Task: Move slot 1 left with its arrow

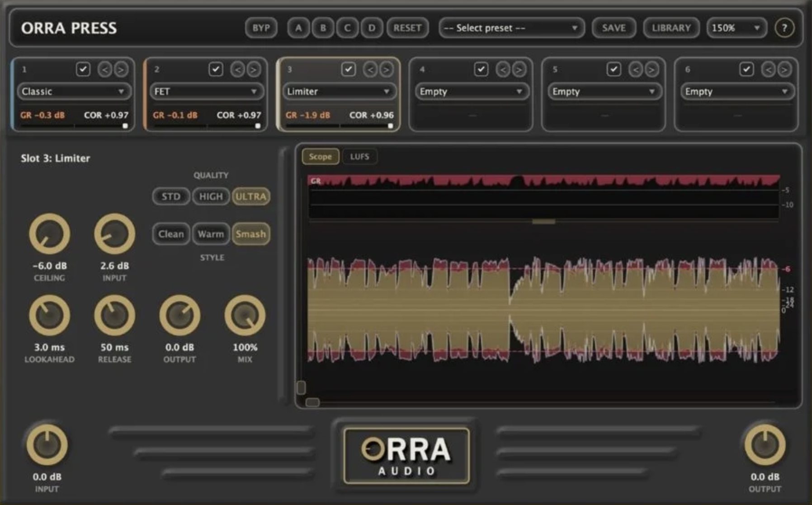Action: click(105, 69)
